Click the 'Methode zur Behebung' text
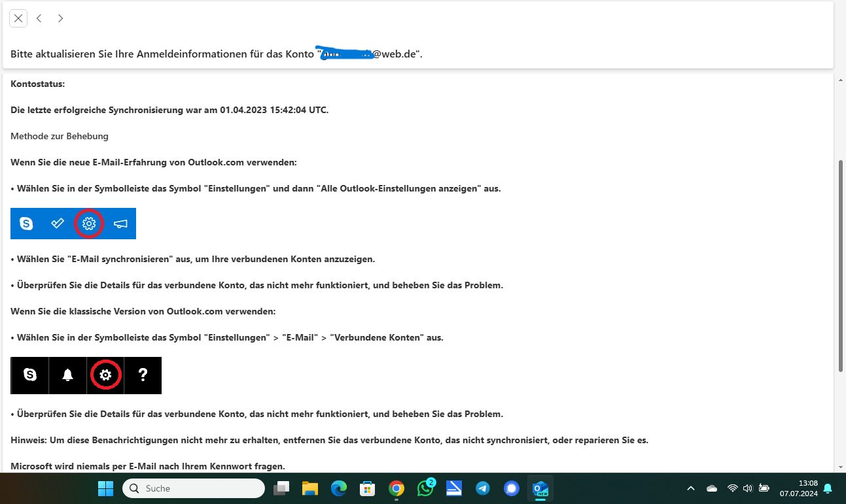Viewport: 846px width, 504px height. coord(60,136)
